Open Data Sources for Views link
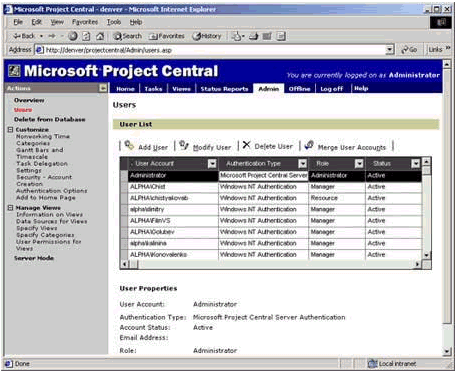 click(x=52, y=221)
